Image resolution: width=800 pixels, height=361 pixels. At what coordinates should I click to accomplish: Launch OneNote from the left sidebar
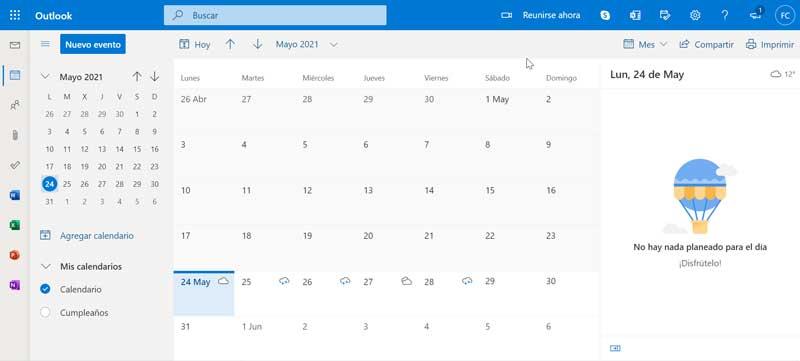pos(15,286)
